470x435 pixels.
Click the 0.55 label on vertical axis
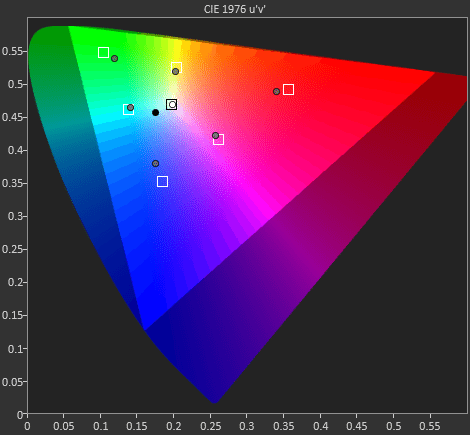(x=12, y=51)
